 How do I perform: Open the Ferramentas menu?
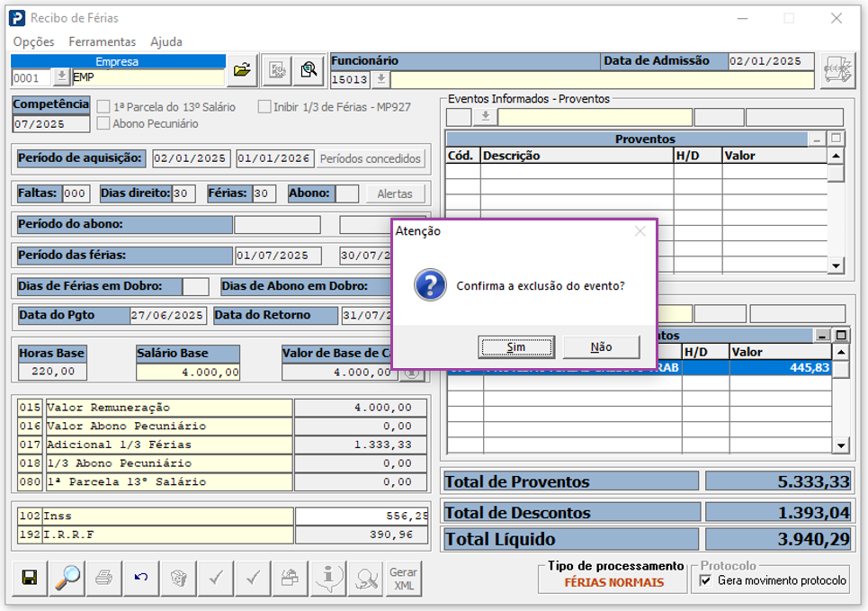[x=103, y=41]
